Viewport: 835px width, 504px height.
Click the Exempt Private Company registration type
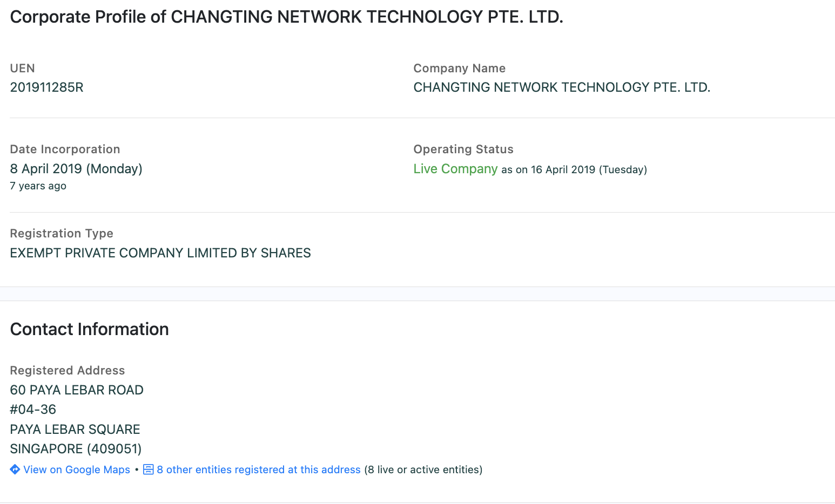pos(160,253)
